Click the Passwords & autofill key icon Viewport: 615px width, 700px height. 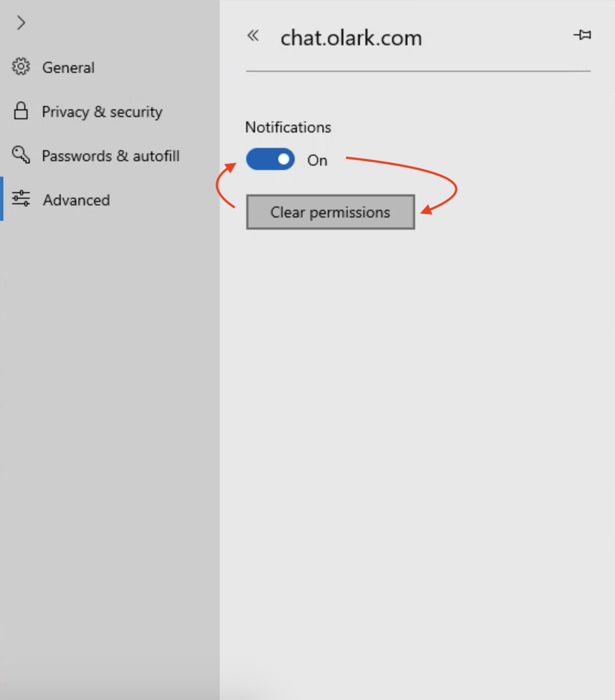(x=20, y=156)
